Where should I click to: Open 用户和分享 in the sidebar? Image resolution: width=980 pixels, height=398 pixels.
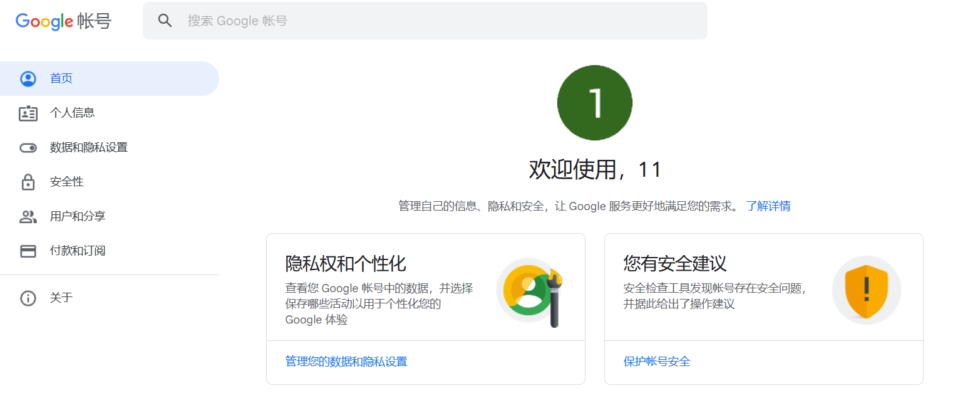110,216
